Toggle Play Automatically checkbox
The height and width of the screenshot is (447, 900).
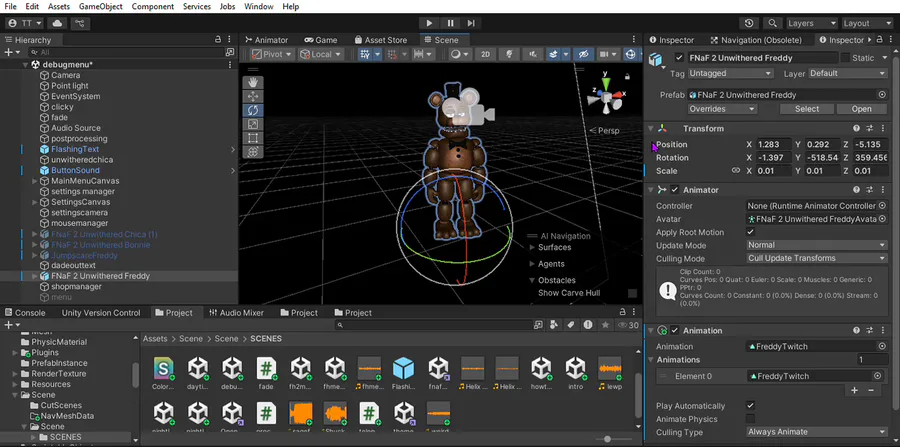point(750,406)
